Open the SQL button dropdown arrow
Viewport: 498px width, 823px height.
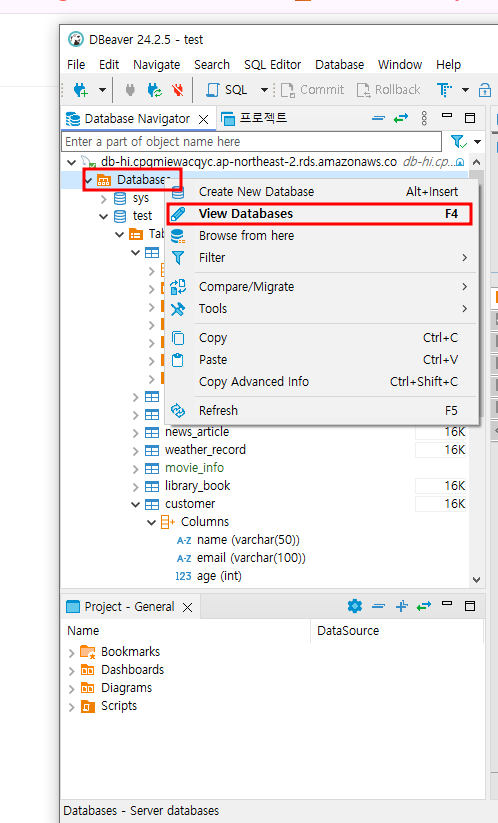264,90
